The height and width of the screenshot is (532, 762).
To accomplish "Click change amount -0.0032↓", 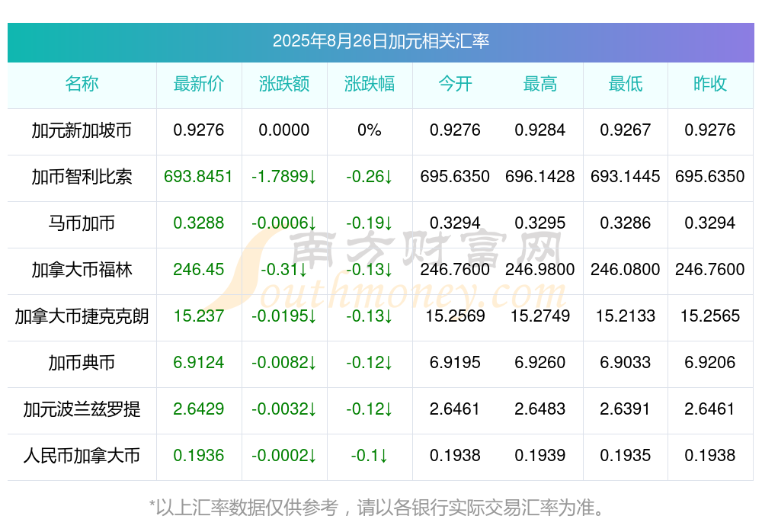I will tap(283, 409).
